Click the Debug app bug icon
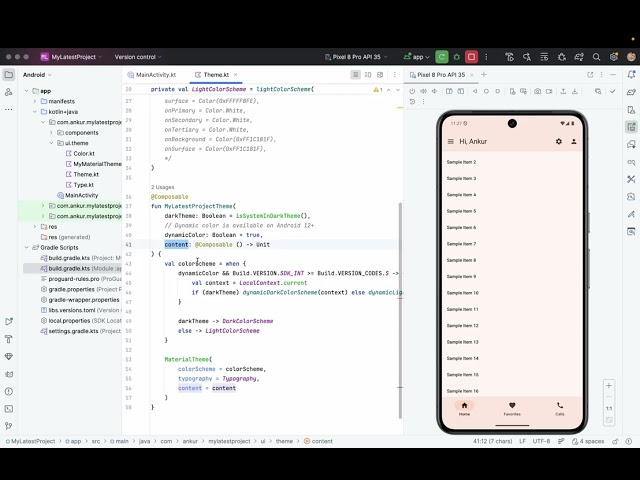 coord(457,57)
